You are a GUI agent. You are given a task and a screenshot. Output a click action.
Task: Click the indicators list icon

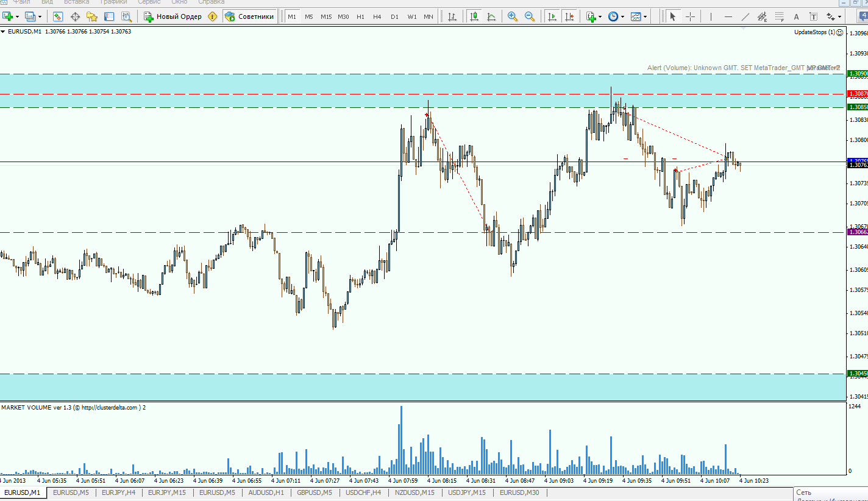click(x=591, y=16)
